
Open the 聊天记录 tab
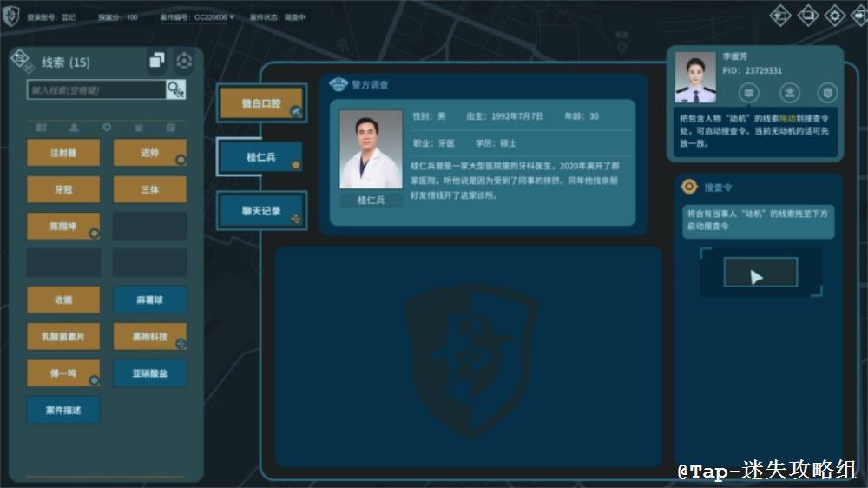click(261, 211)
